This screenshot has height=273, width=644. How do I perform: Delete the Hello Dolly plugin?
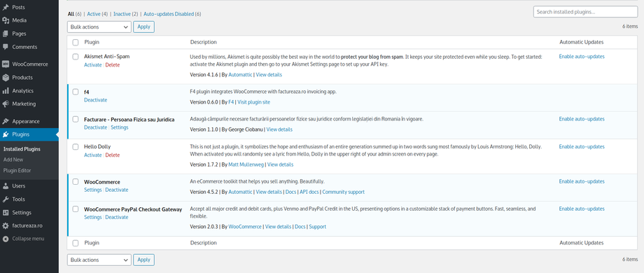coord(113,155)
